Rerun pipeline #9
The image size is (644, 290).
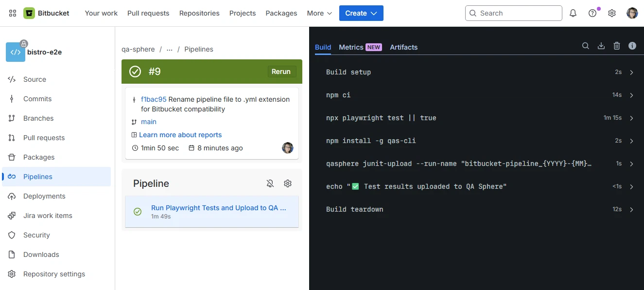click(281, 71)
